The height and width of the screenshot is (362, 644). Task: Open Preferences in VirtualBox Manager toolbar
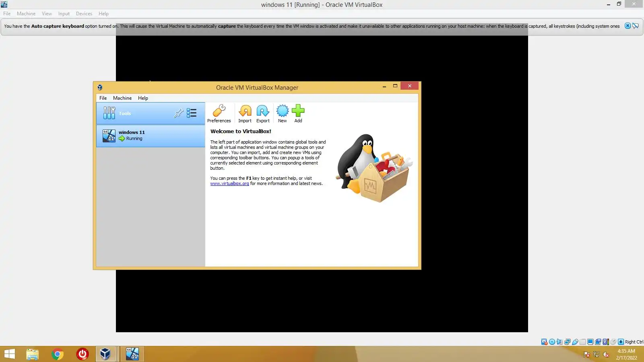219,113
